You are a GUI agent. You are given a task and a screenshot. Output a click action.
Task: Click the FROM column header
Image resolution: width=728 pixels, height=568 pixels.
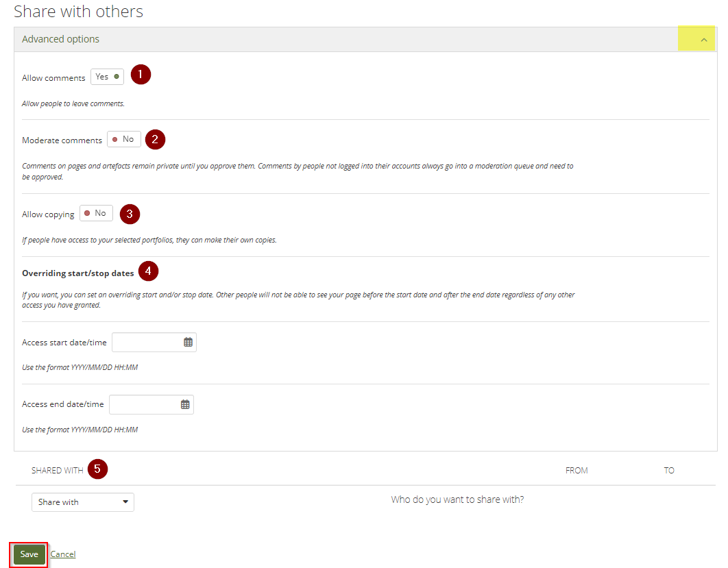tap(577, 471)
